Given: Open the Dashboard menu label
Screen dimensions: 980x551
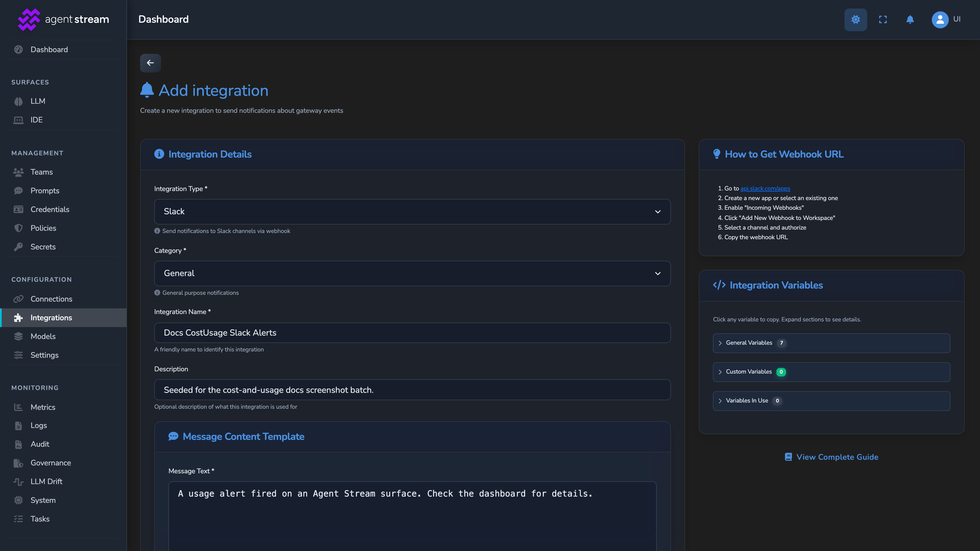Looking at the screenshot, I should click(x=49, y=49).
